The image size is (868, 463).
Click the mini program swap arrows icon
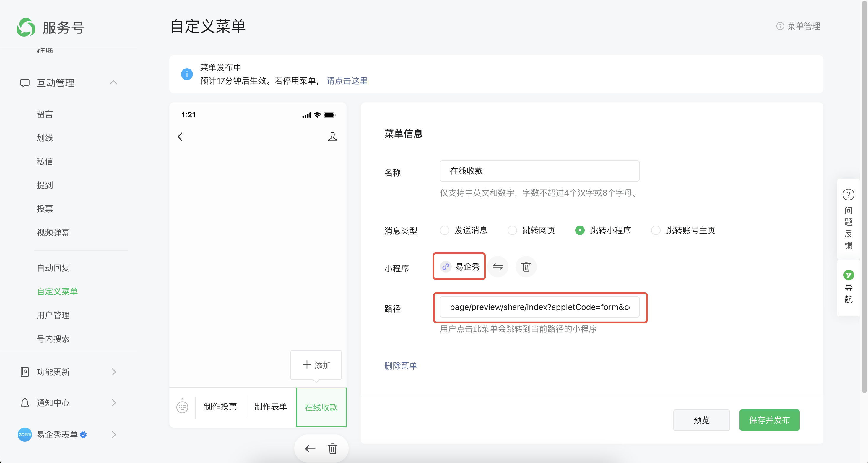[x=497, y=267]
